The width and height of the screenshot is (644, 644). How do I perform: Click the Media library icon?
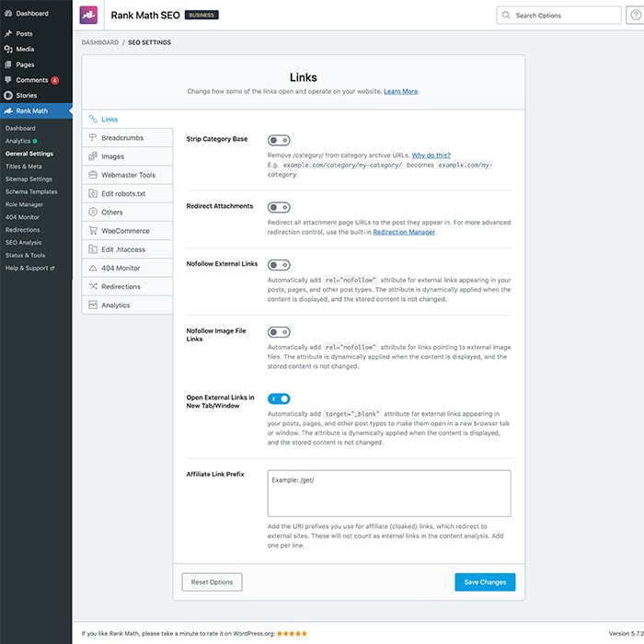[8, 49]
